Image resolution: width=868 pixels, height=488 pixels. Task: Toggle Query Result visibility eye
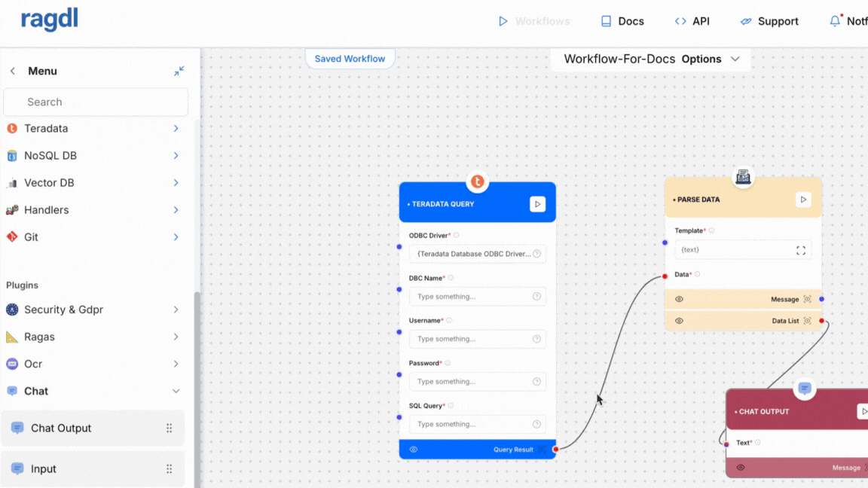[x=414, y=450]
